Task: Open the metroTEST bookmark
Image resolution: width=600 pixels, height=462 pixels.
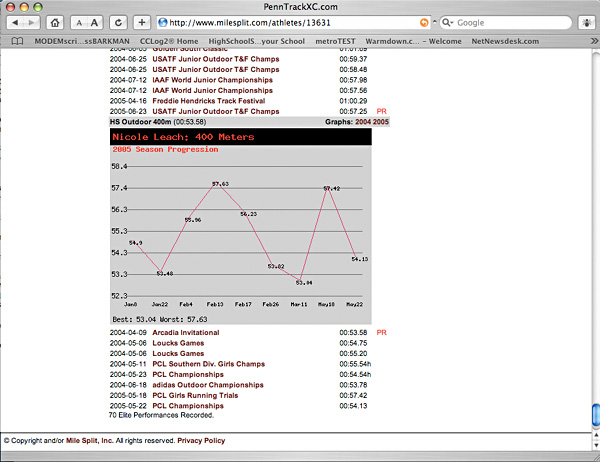Action: click(338, 41)
